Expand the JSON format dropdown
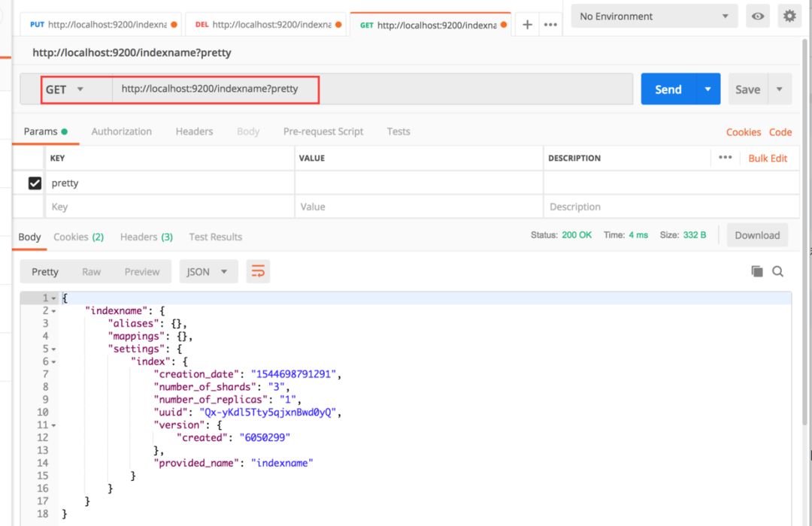Image resolution: width=812 pixels, height=526 pixels. (x=208, y=271)
